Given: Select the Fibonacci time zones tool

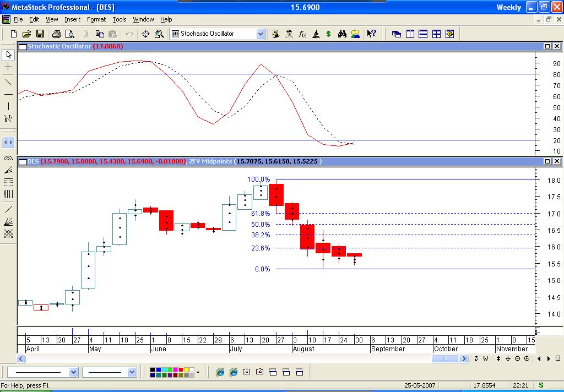Looking at the screenshot, I should [8, 194].
